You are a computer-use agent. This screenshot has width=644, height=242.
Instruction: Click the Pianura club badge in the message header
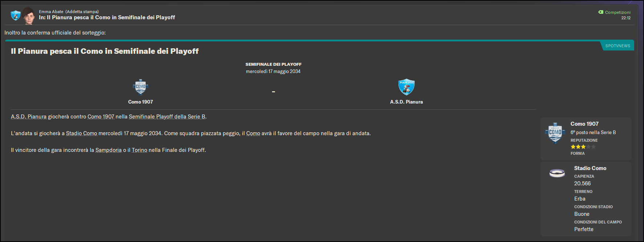coord(16,16)
